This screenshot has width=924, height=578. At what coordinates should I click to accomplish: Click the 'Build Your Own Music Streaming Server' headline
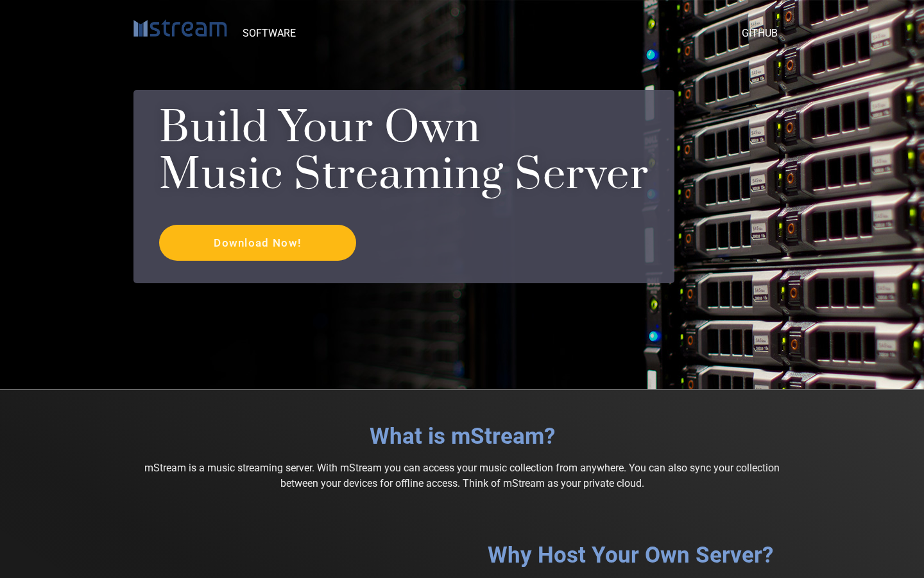404,150
